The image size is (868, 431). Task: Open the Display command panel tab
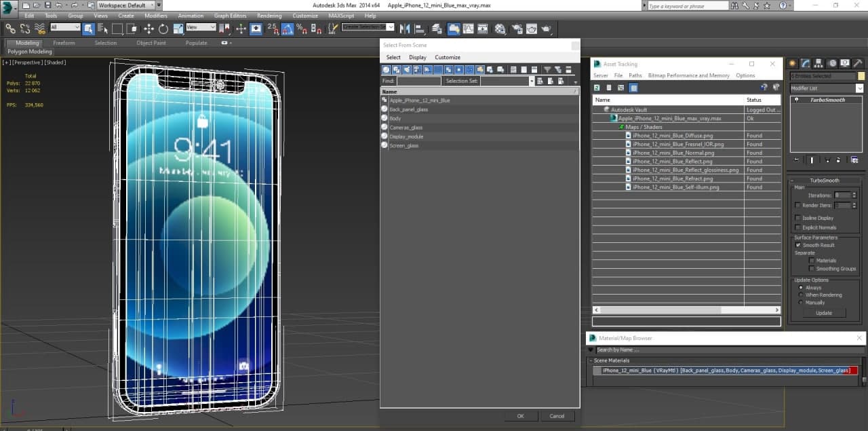(x=845, y=63)
